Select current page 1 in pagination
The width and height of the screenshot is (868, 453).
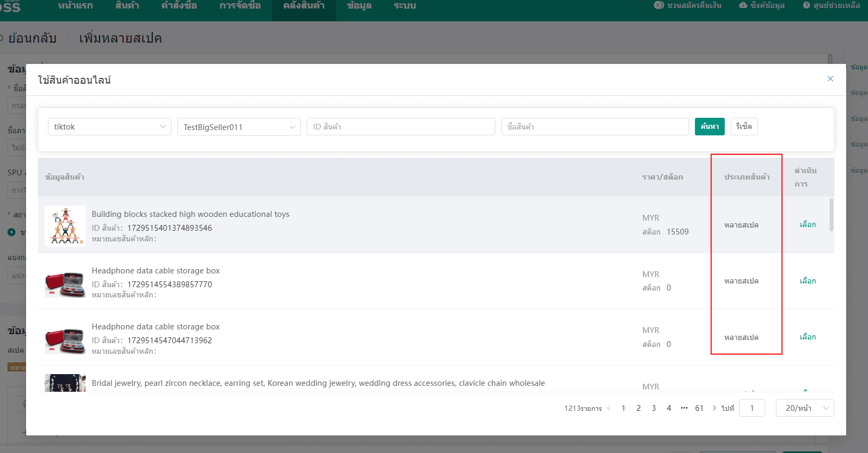point(623,408)
